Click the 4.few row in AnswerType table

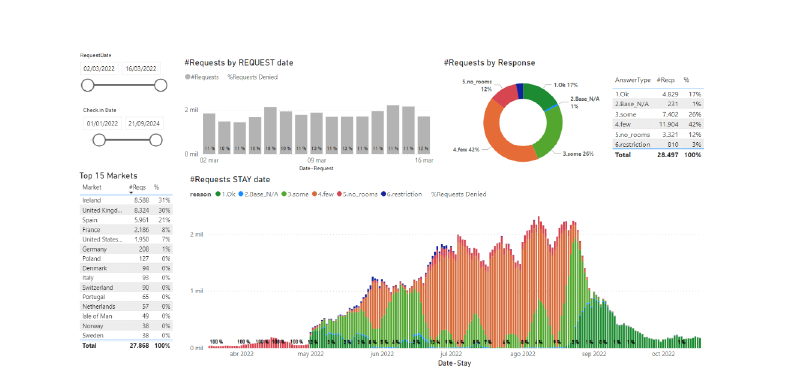click(658, 124)
